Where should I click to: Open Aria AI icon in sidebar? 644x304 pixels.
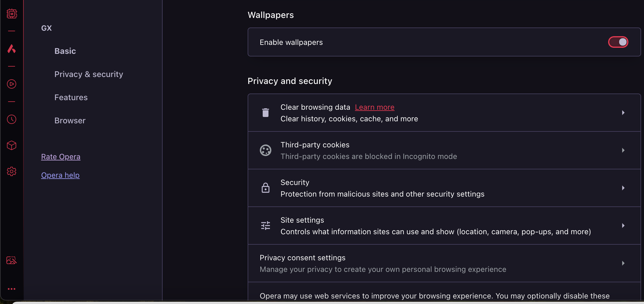click(x=12, y=49)
